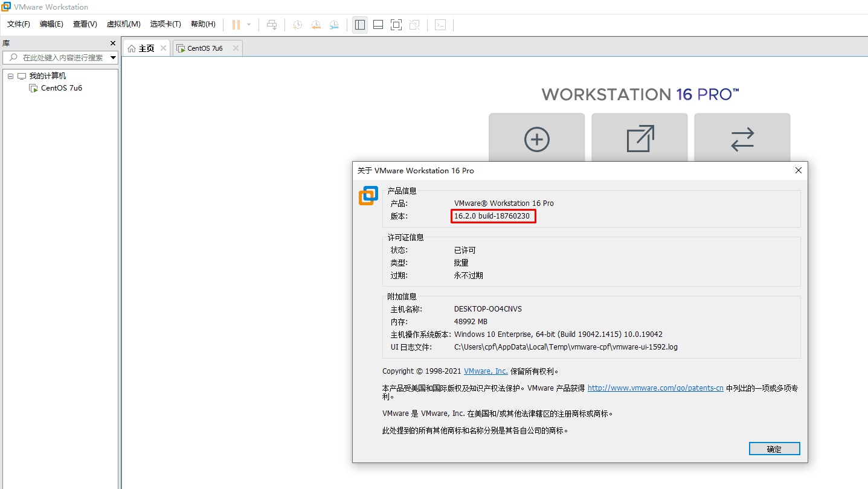This screenshot has width=868, height=489.
Task: Revert to snapshot using the toolbar icon
Action: click(x=316, y=25)
